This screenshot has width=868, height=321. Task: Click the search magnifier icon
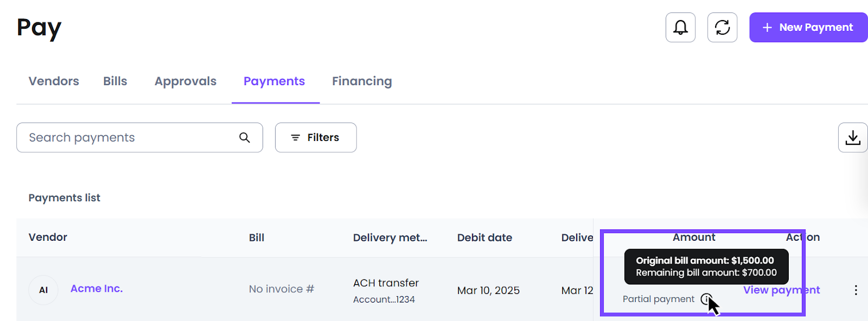pyautogui.click(x=245, y=138)
